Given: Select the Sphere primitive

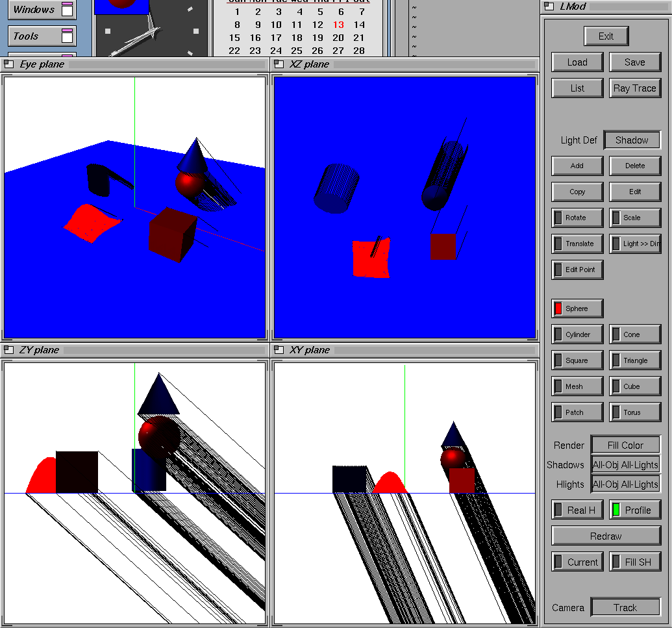Looking at the screenshot, I should pos(577,308).
